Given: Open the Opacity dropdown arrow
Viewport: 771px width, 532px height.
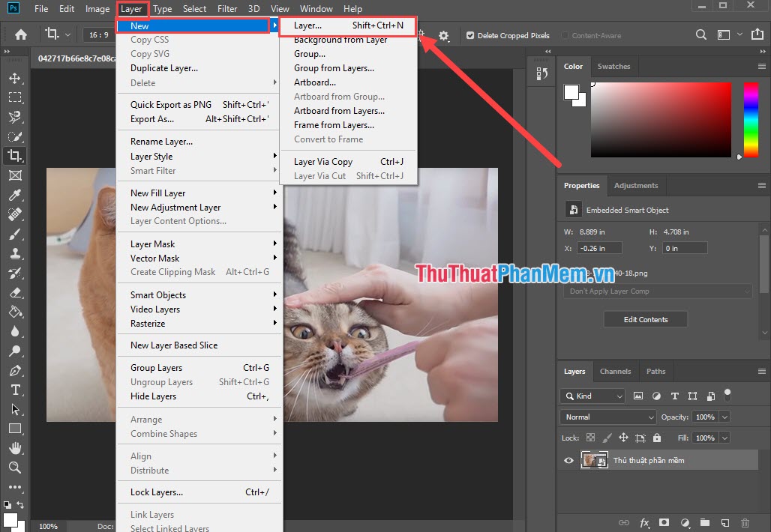Looking at the screenshot, I should [726, 417].
